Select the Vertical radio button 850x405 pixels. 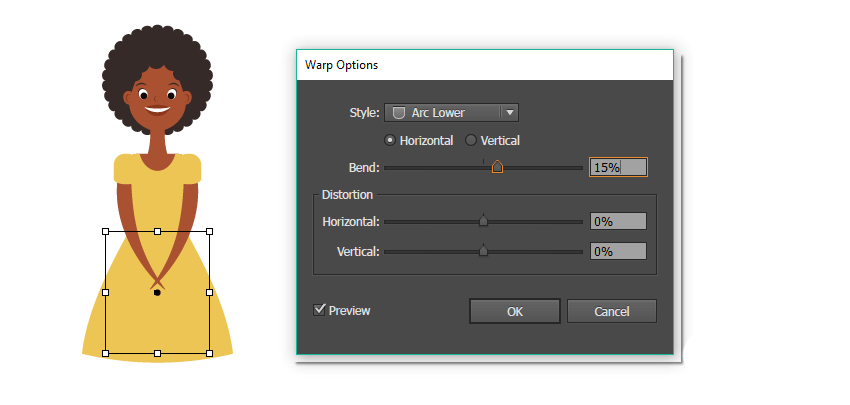[471, 140]
